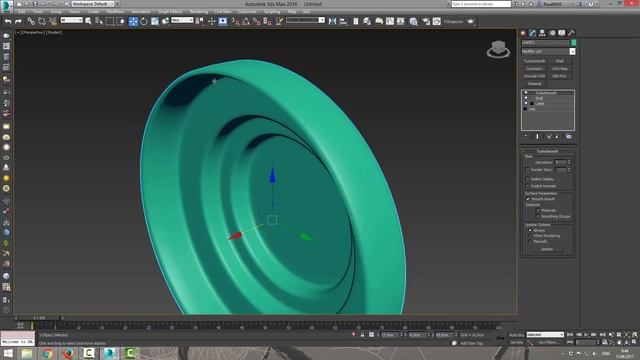
Task: Remove modifier using the trash icon
Action: click(556, 136)
